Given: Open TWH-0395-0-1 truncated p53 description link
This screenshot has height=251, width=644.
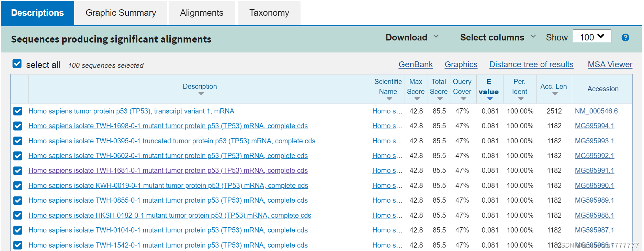Looking at the screenshot, I should click(x=172, y=141).
